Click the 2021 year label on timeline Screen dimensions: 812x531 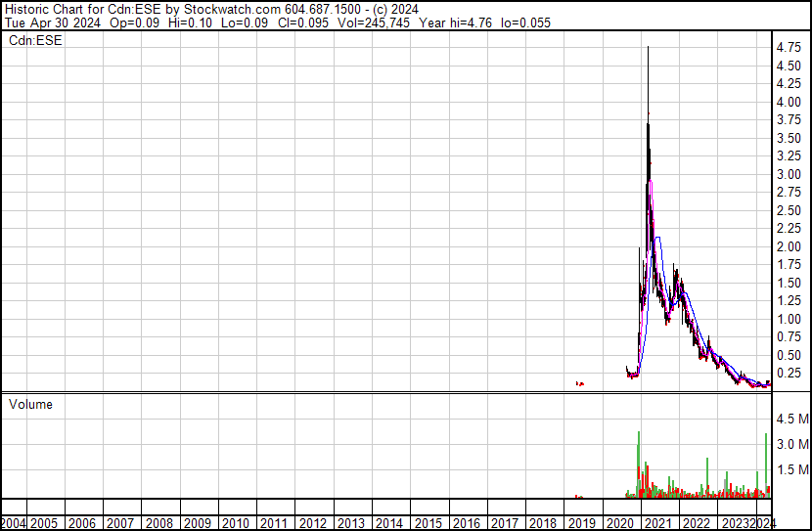coord(657,523)
